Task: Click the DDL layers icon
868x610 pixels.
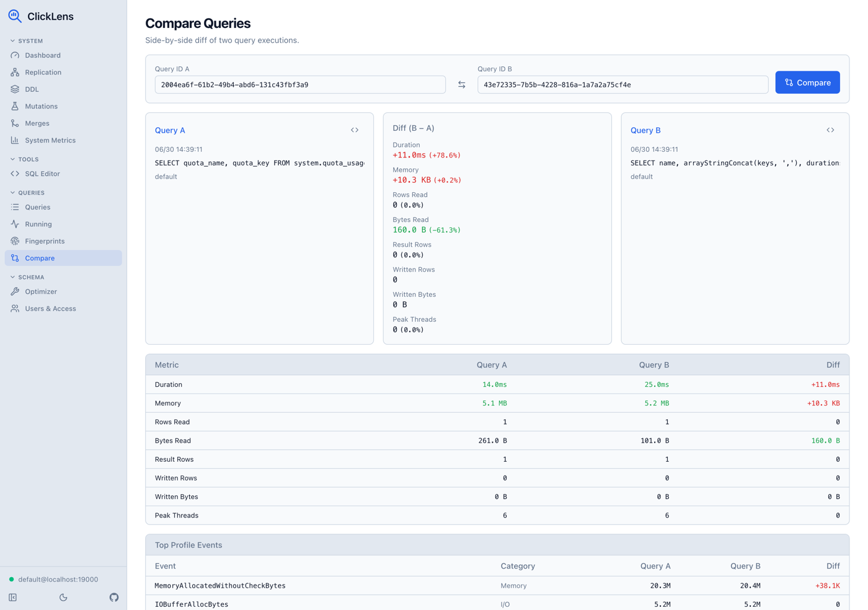Action: [15, 89]
